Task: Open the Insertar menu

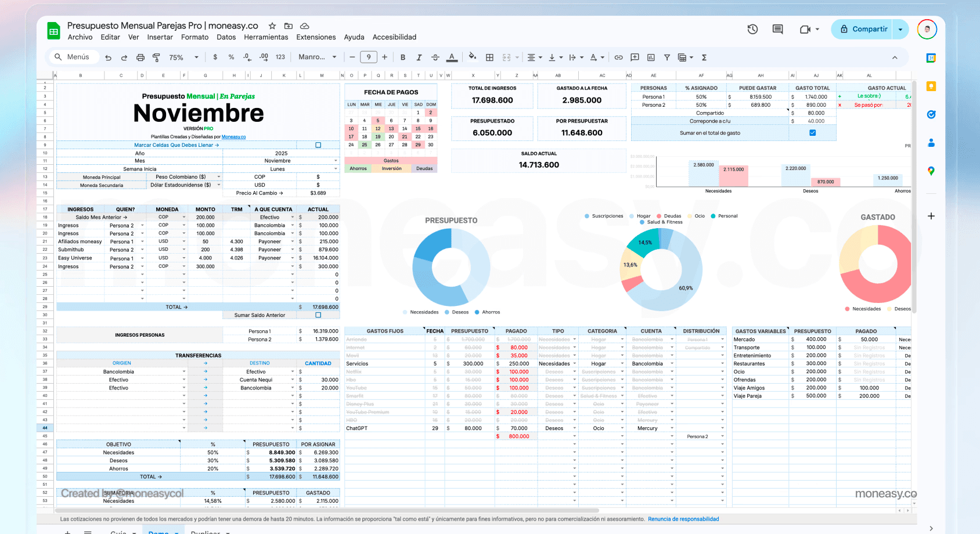Action: tap(160, 37)
